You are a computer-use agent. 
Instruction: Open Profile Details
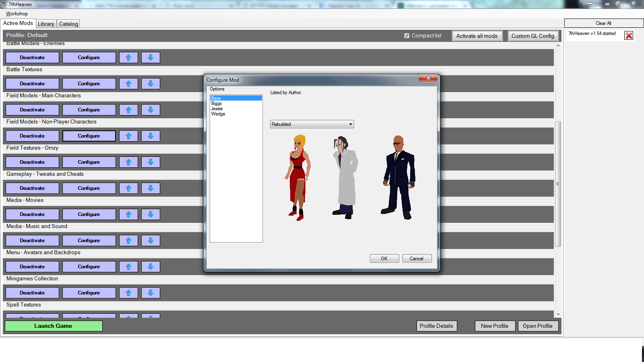[x=437, y=326]
